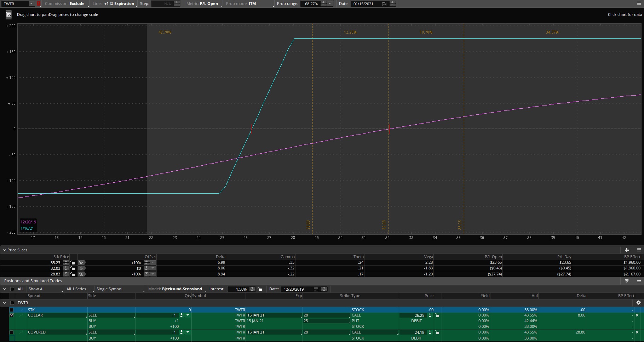Open the Model Bjerksund-Stensland dropdown
The width and height of the screenshot is (644, 342).
click(182, 289)
